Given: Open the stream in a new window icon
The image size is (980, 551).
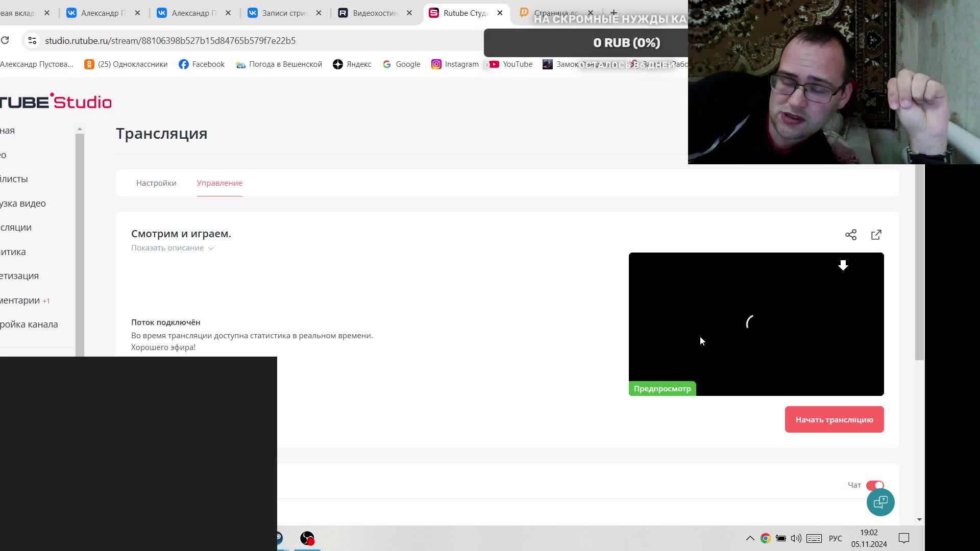Looking at the screenshot, I should tap(876, 235).
